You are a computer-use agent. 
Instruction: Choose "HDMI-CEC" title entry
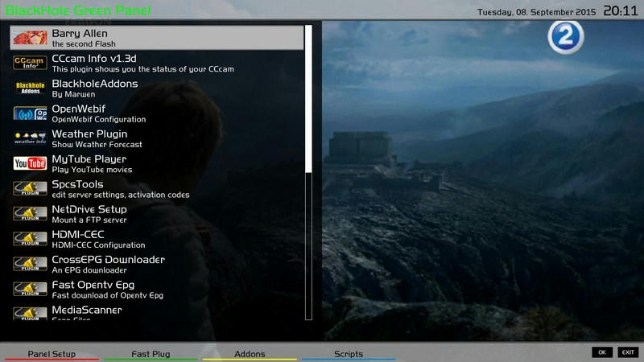pyautogui.click(x=78, y=234)
